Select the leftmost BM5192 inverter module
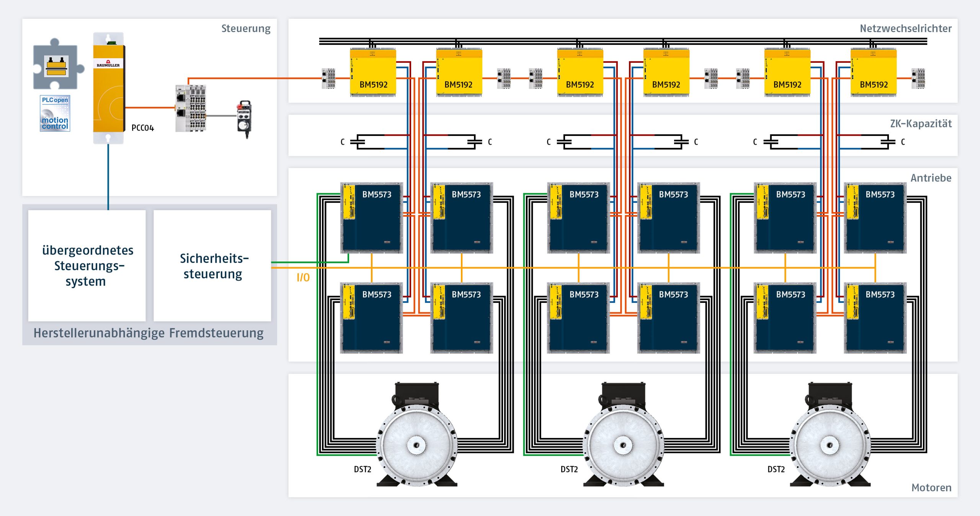 373,72
